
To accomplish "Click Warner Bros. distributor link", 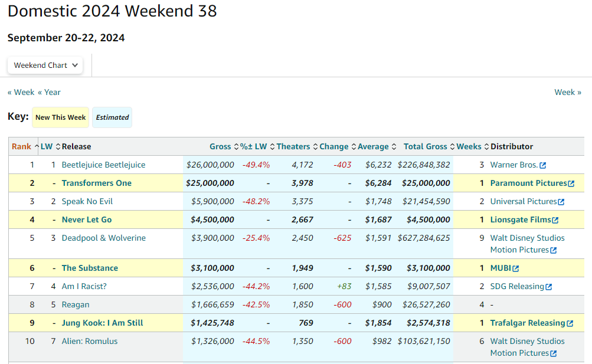I will [x=514, y=165].
